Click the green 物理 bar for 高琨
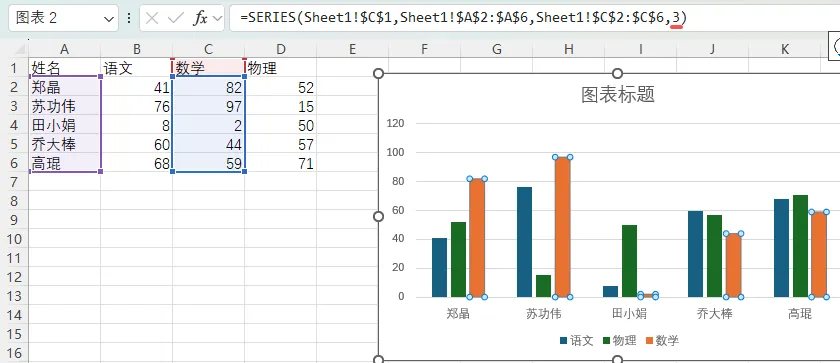The image size is (840, 363). [800, 246]
